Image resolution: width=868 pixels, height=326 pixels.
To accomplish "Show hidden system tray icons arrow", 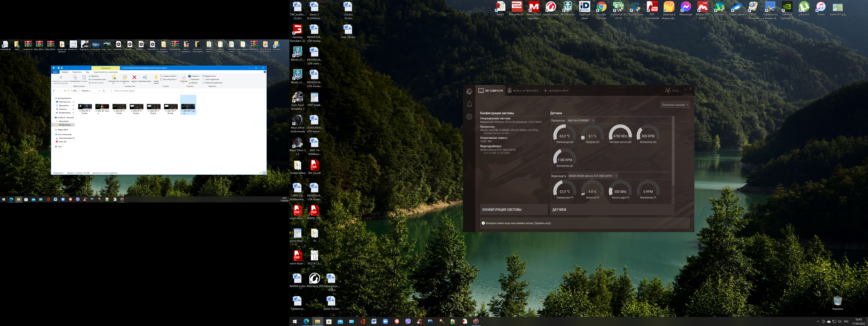I will click(x=818, y=322).
